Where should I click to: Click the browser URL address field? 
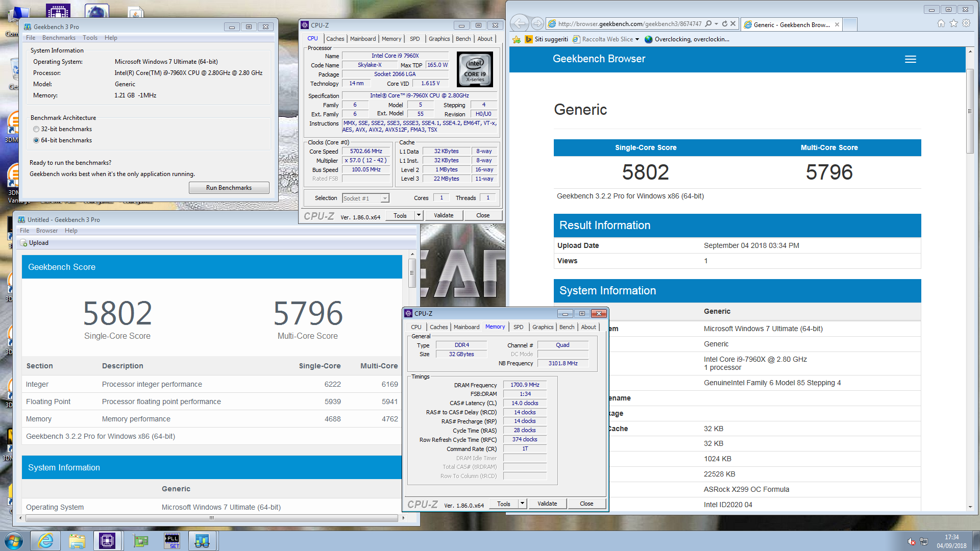click(629, 23)
